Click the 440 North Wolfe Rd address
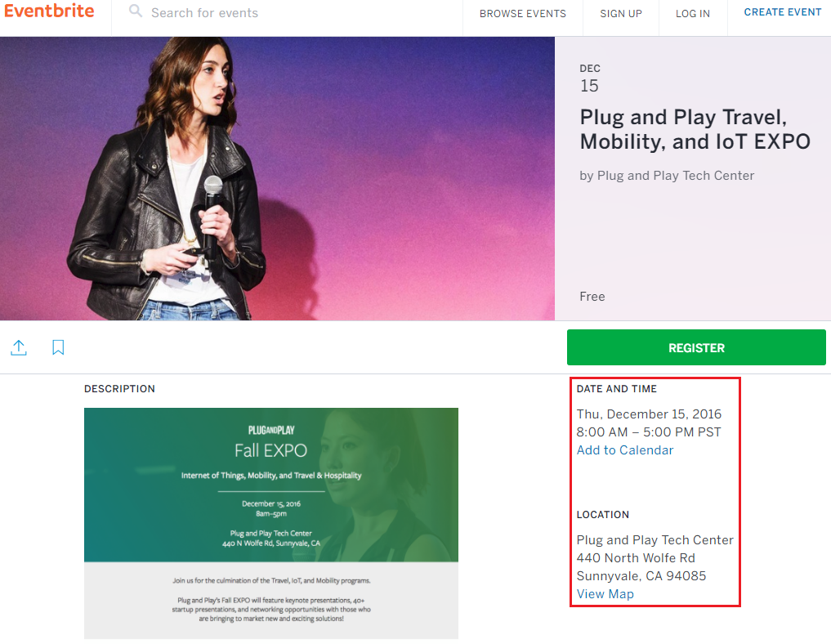Image resolution: width=831 pixels, height=644 pixels. (x=635, y=558)
